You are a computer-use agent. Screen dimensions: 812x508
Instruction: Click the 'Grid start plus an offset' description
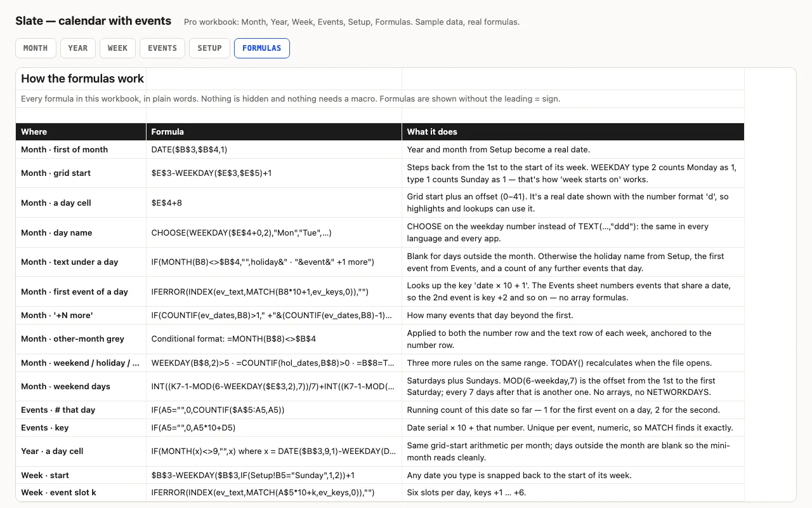(x=573, y=203)
